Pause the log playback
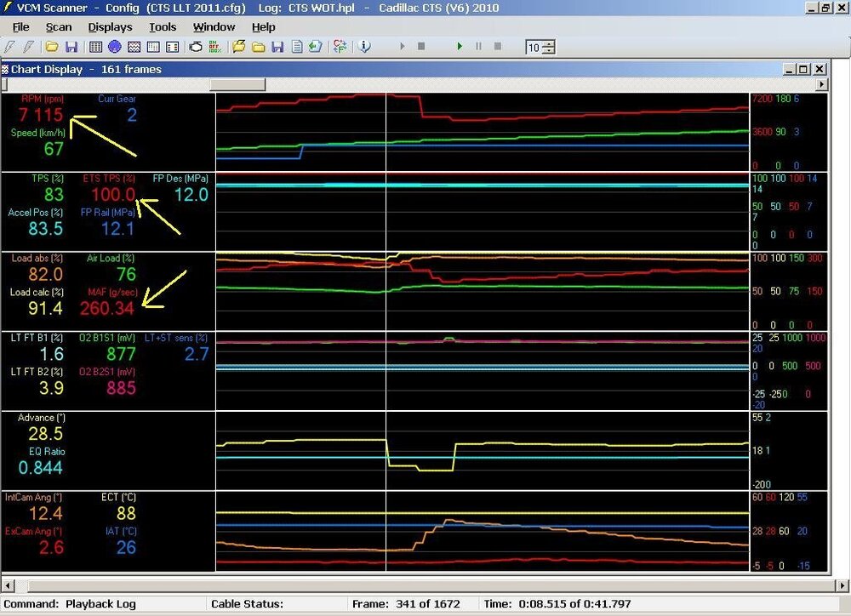The width and height of the screenshot is (851, 616). [x=478, y=47]
